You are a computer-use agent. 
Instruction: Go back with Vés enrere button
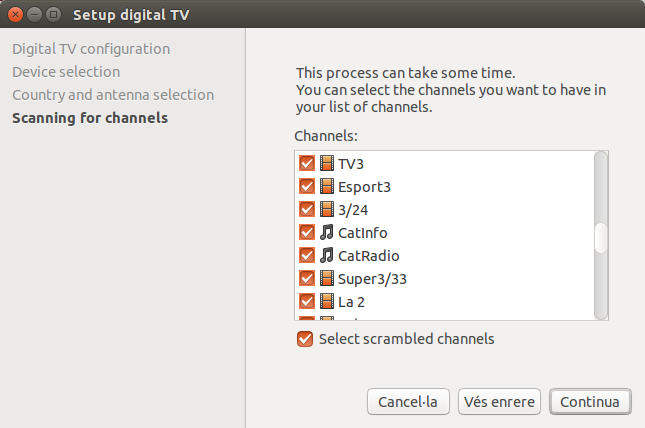pyautogui.click(x=500, y=402)
